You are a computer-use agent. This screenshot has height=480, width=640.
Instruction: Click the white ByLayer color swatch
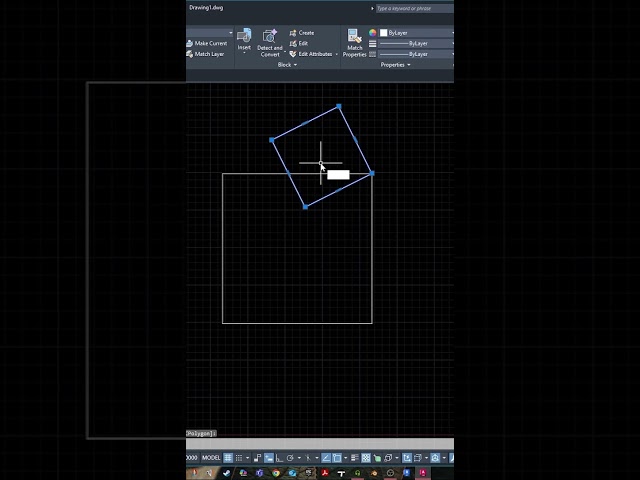point(383,33)
